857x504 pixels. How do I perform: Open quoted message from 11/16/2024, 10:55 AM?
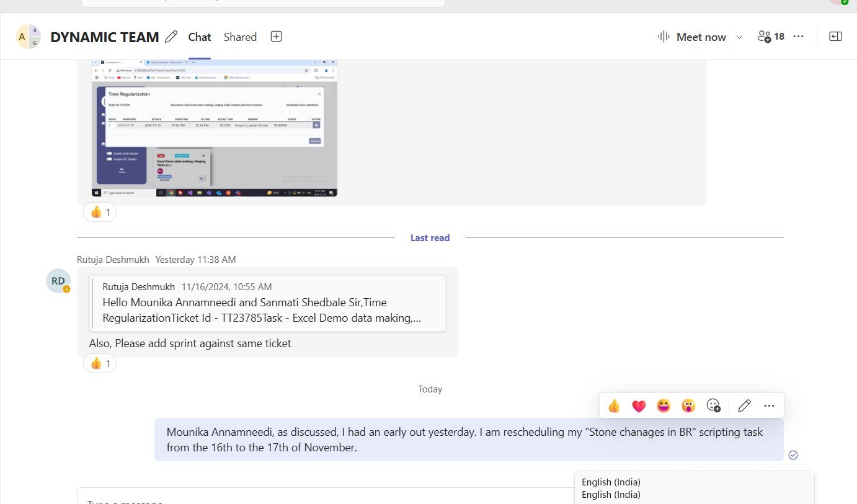(268, 303)
